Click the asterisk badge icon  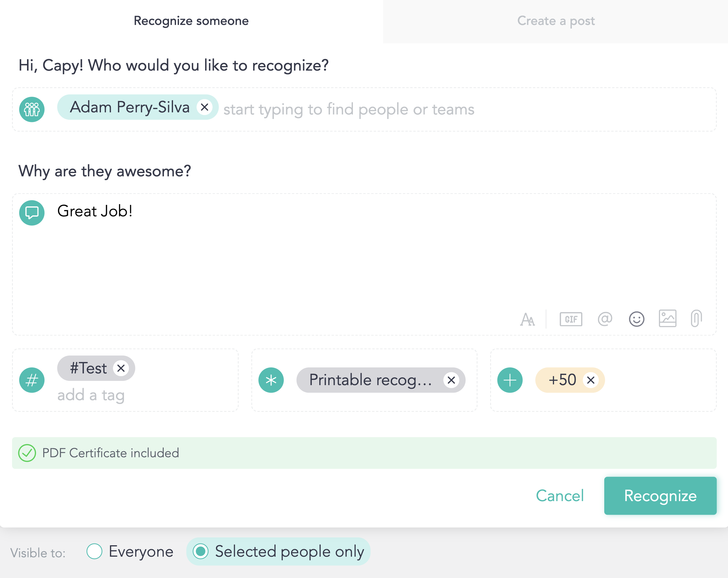(271, 380)
